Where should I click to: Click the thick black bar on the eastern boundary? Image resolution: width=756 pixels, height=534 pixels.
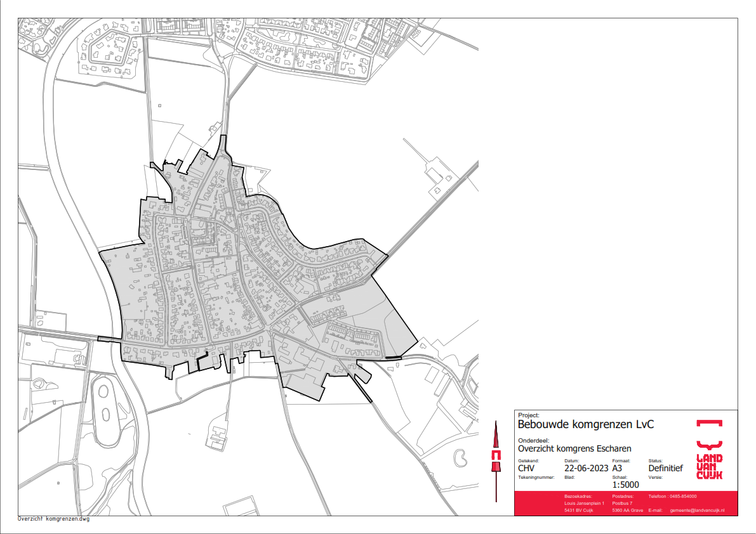pos(394,358)
